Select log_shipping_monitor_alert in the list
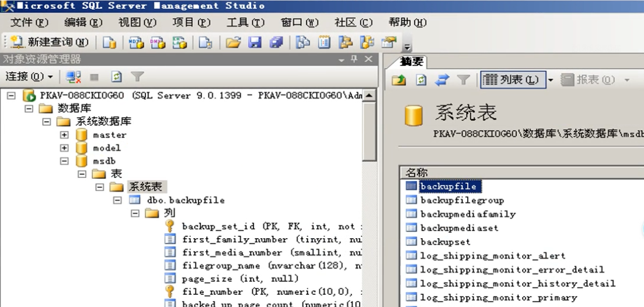644x307 pixels. pos(493,256)
